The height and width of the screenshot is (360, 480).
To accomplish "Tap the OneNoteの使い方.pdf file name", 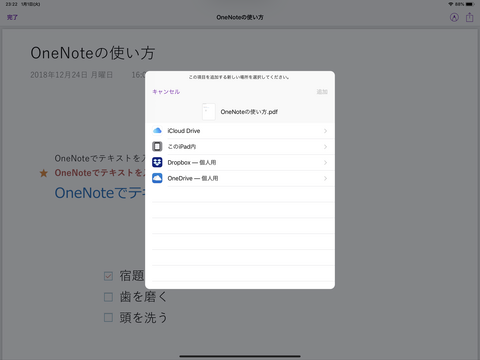I will tap(249, 112).
